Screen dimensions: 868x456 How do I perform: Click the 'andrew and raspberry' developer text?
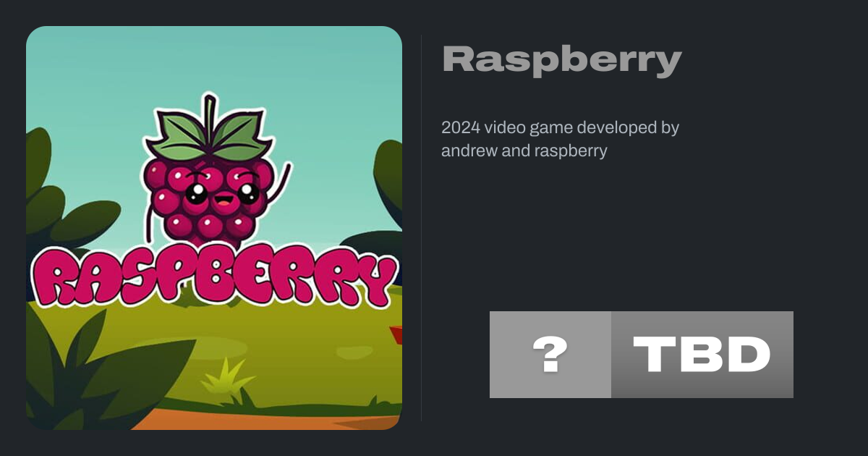click(x=524, y=151)
